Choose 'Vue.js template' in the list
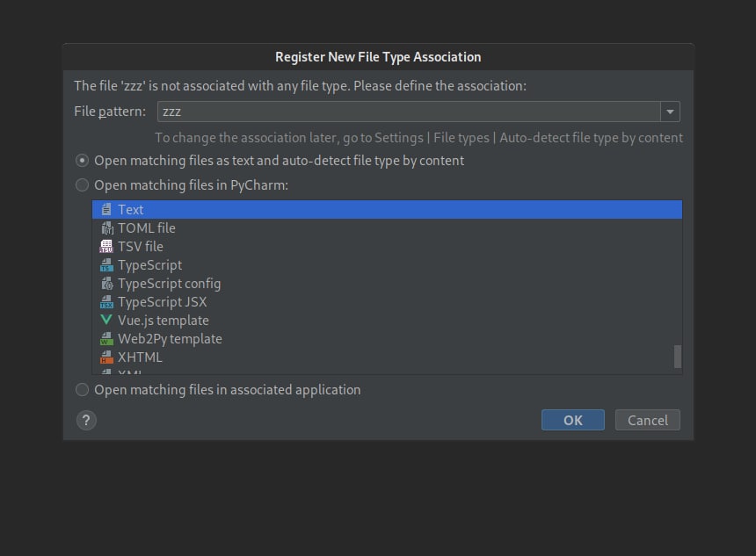The image size is (756, 556). pyautogui.click(x=387, y=320)
